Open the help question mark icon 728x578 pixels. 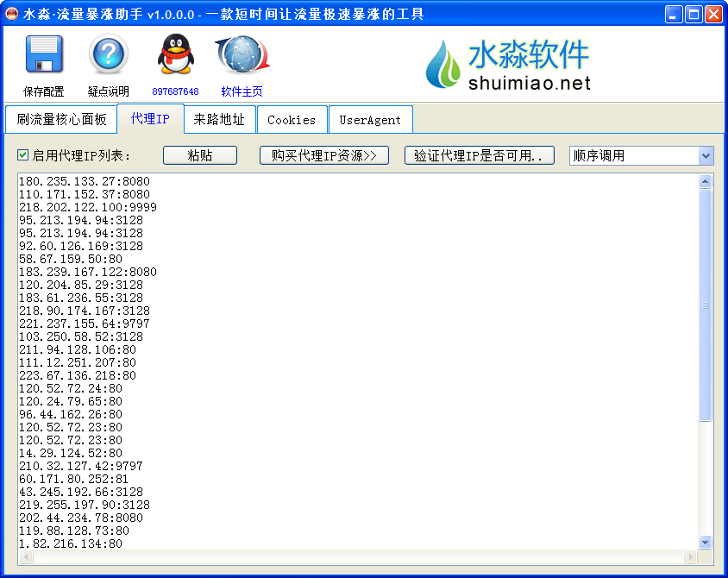pyautogui.click(x=108, y=53)
